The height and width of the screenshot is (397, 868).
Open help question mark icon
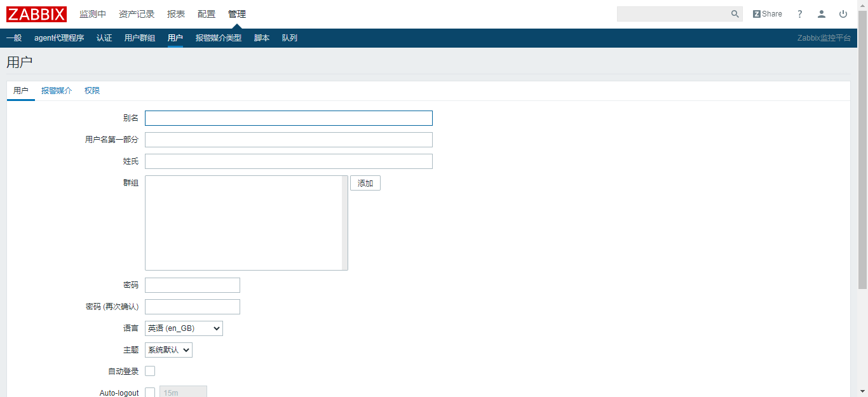(x=800, y=14)
